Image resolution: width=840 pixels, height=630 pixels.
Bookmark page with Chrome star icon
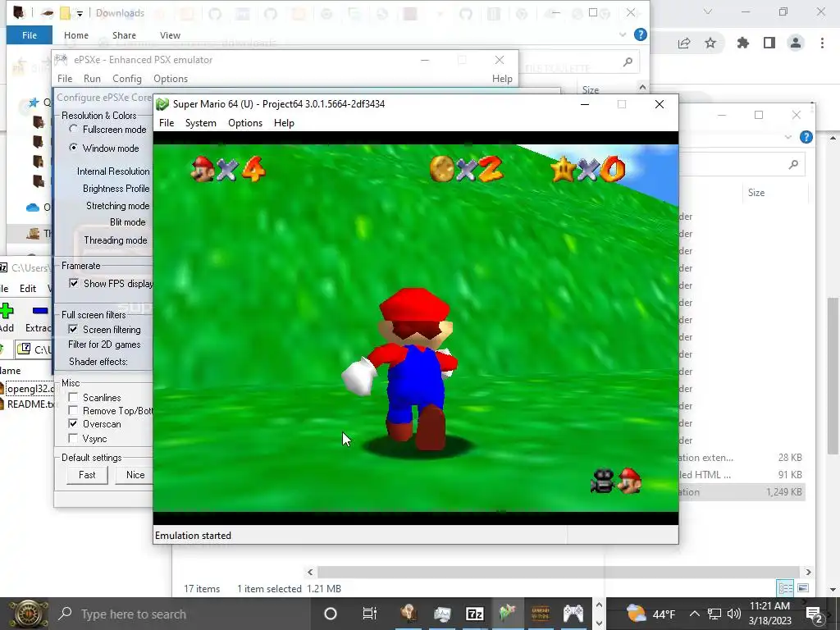pyautogui.click(x=710, y=43)
